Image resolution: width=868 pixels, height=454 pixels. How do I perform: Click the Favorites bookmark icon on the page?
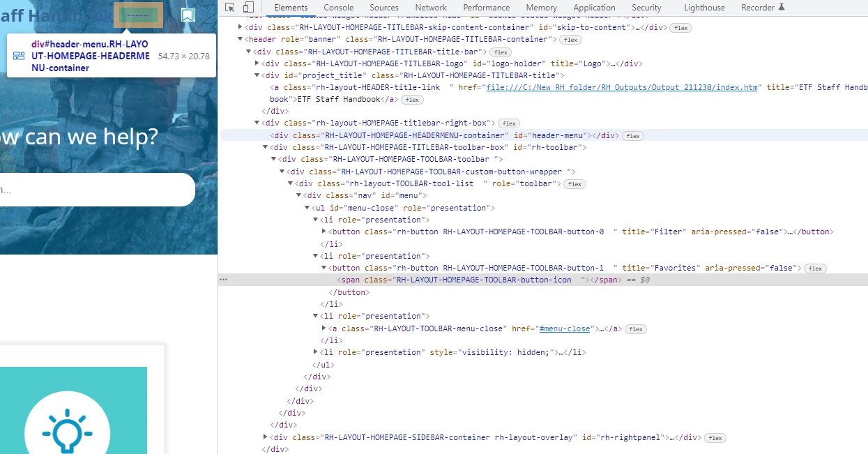coord(188,15)
